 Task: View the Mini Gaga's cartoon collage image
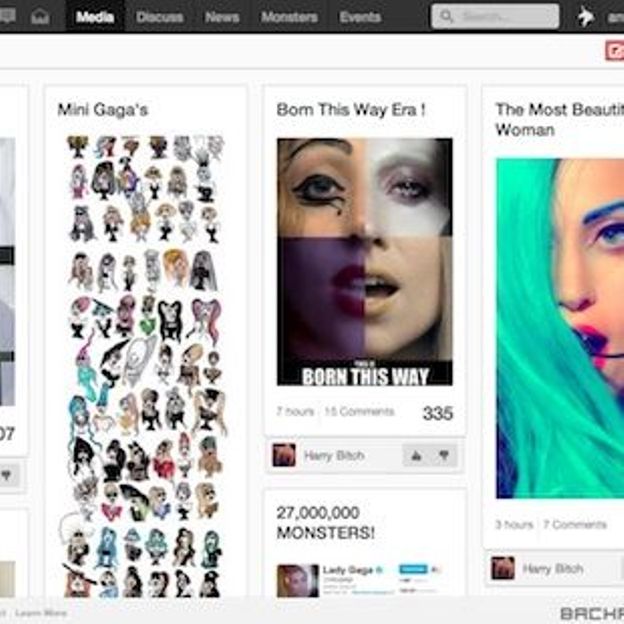143,366
